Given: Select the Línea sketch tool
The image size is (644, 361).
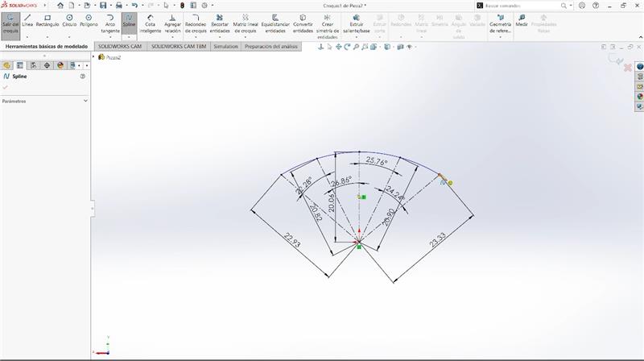Looking at the screenshot, I should pyautogui.click(x=27, y=21).
